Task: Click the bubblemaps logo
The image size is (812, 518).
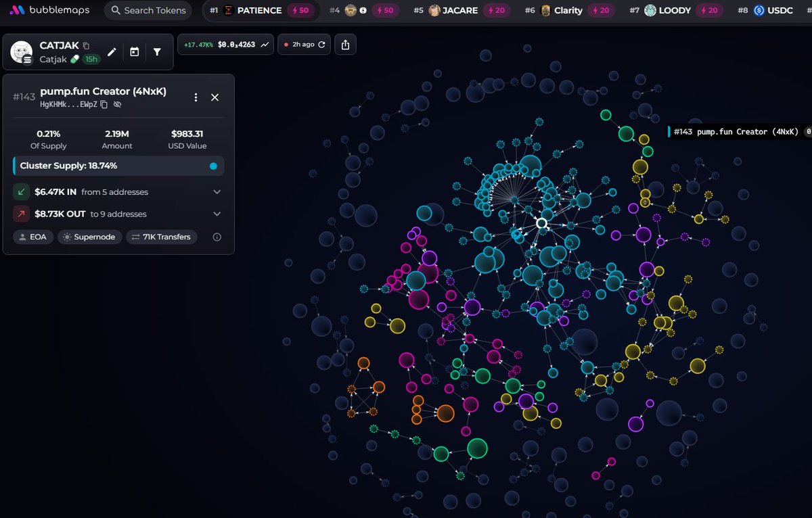Action: tap(49, 10)
